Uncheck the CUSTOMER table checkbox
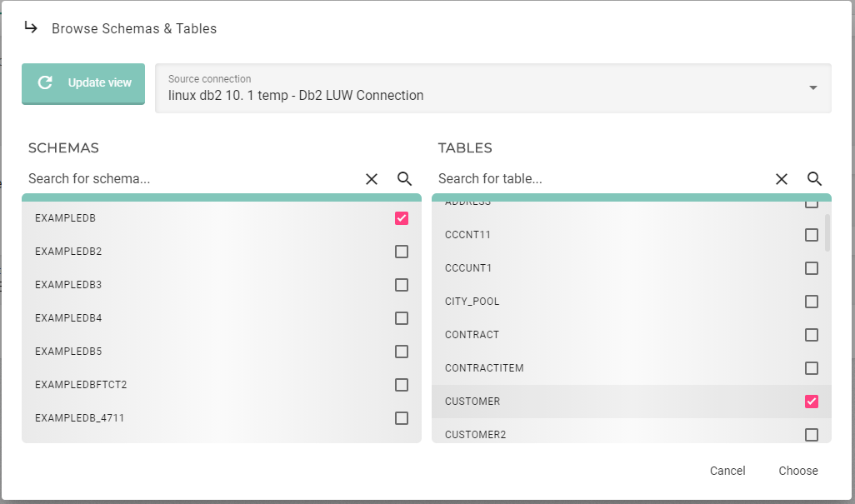 pos(811,401)
